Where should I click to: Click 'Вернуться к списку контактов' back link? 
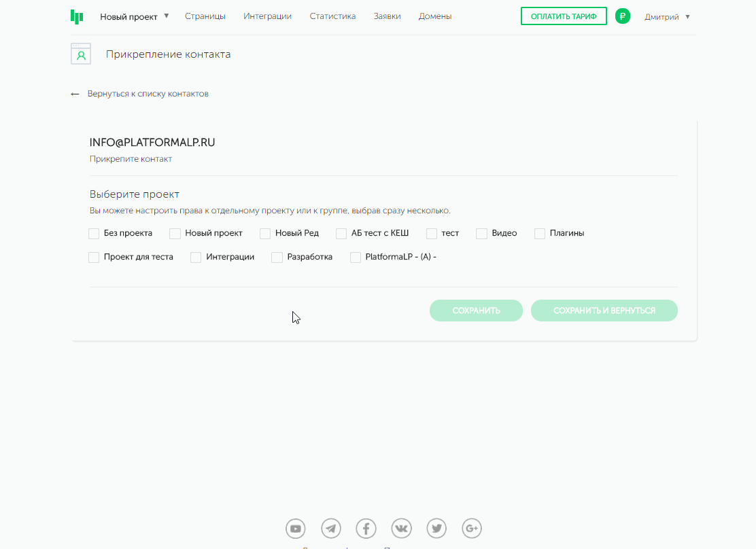click(147, 94)
